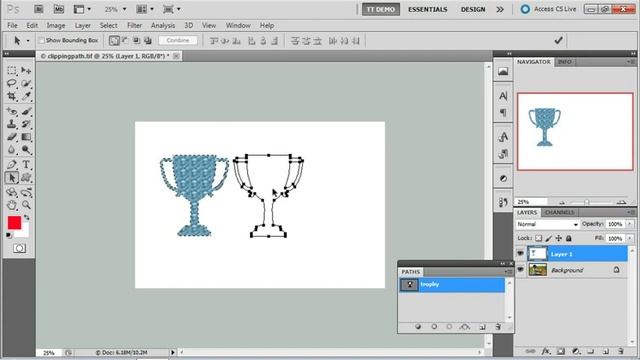
Task: Toggle Quick Mask mode
Action: 19,248
